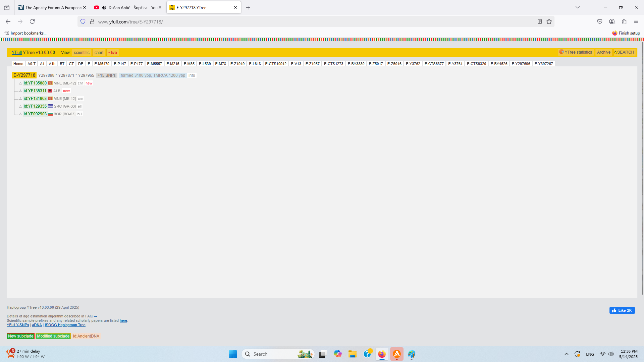644x362 pixels.
Task: Open the Firefox account profile icon
Action: 612,22
